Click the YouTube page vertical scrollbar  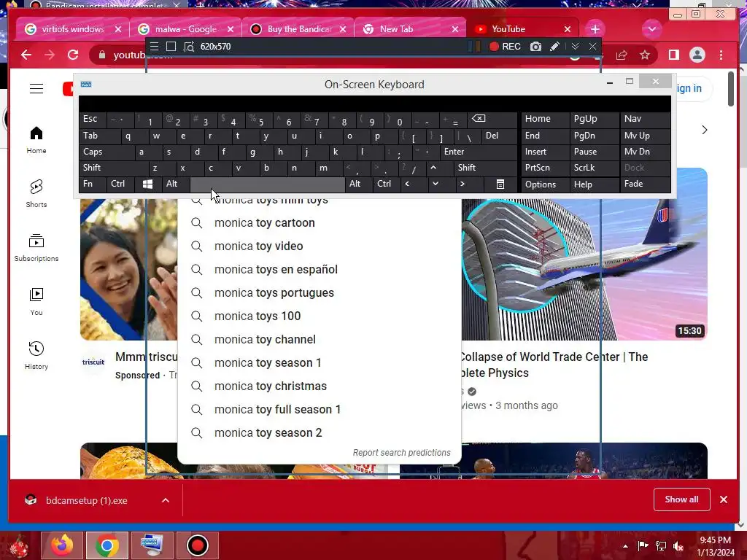731,89
